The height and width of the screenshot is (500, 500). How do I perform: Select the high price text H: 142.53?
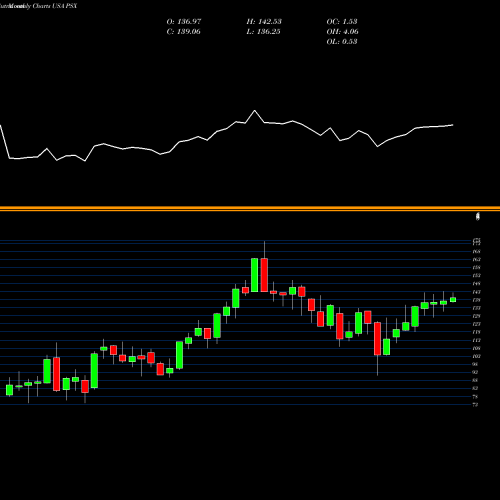tap(264, 22)
